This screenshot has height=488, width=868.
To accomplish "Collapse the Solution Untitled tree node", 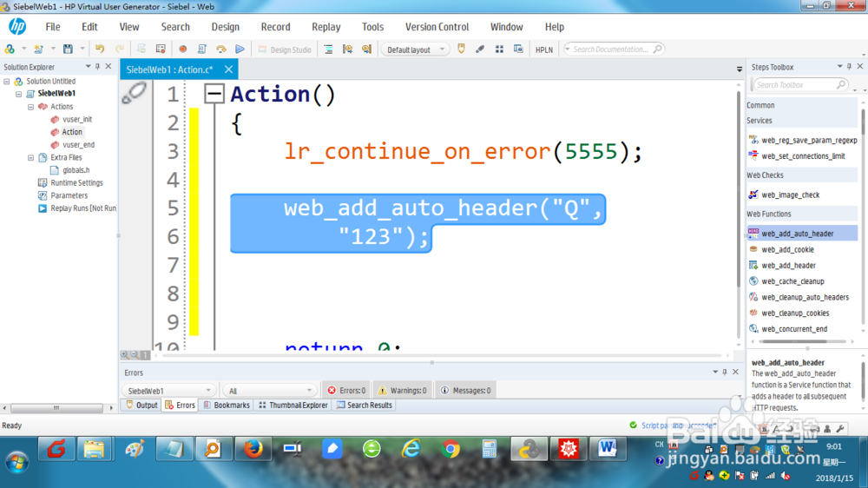I will pyautogui.click(x=7, y=82).
